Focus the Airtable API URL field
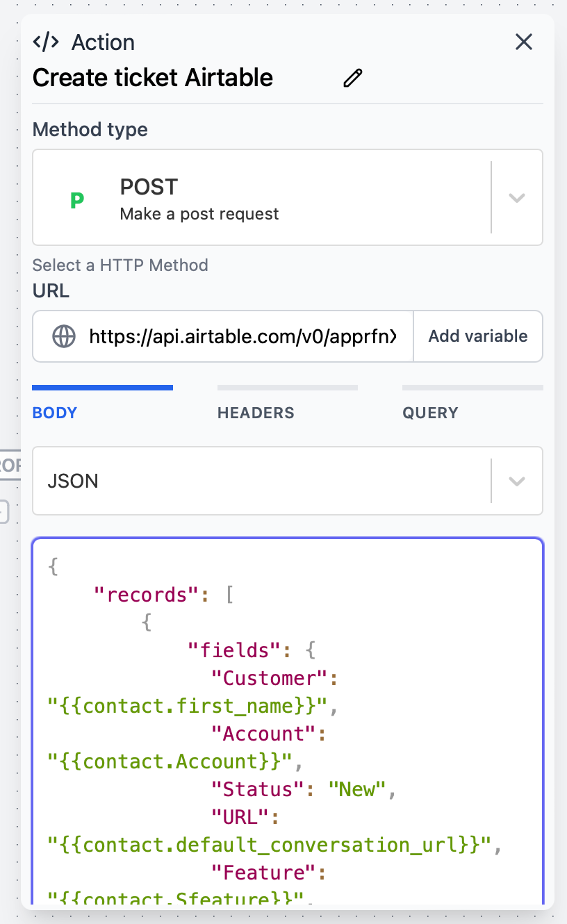Screen dimensions: 567x924 tap(243, 336)
